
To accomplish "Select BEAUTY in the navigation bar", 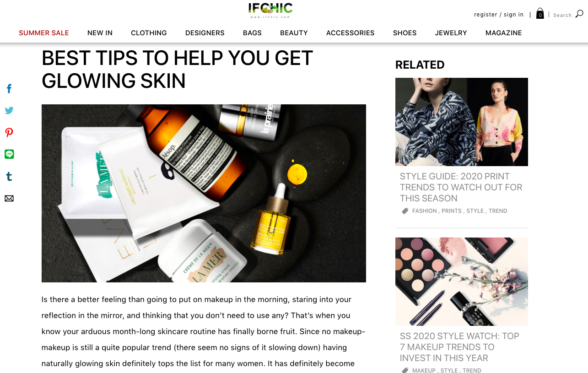I will (x=294, y=33).
